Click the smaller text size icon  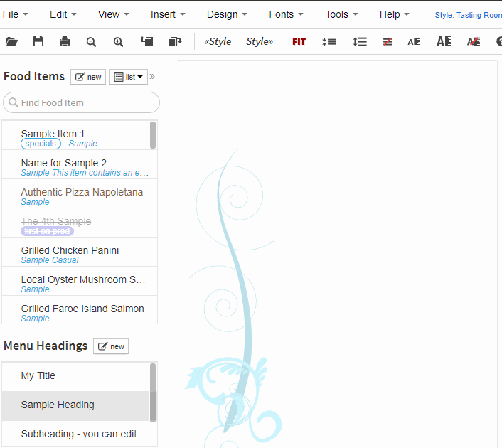414,42
